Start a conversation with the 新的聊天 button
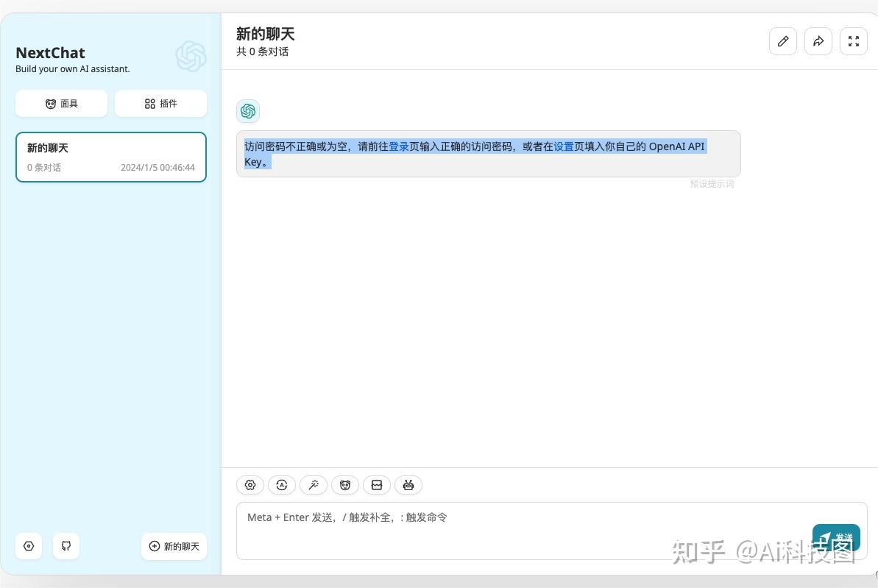This screenshot has height=588, width=878. tap(174, 546)
